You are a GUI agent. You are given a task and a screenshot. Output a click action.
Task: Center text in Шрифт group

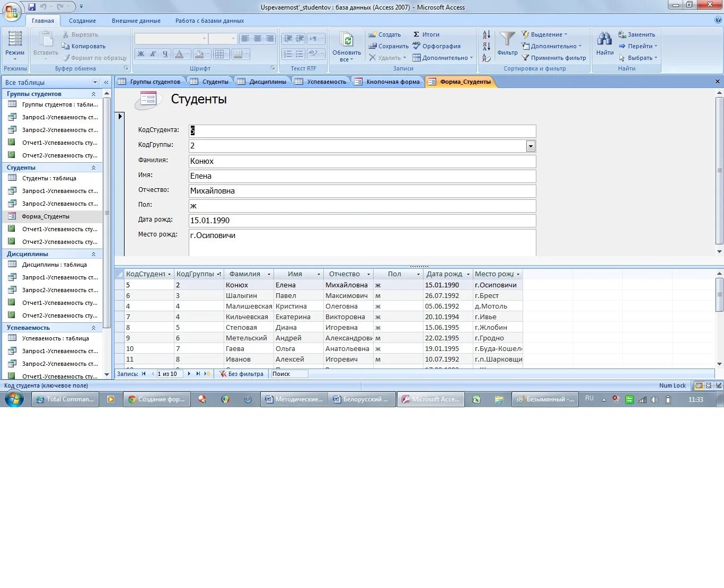click(x=258, y=39)
